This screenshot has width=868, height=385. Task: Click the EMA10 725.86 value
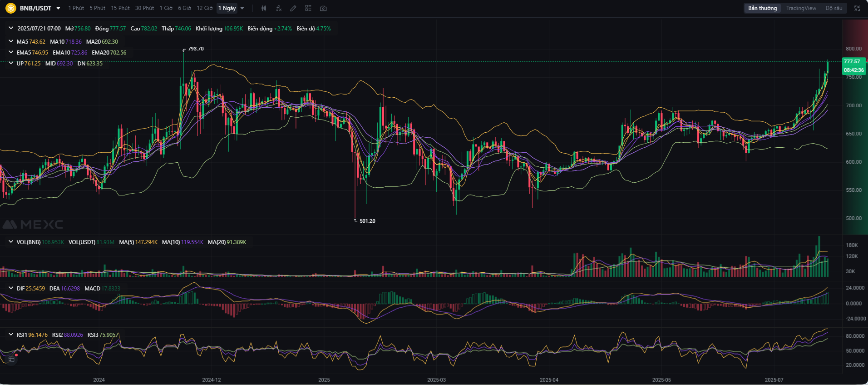(70, 52)
